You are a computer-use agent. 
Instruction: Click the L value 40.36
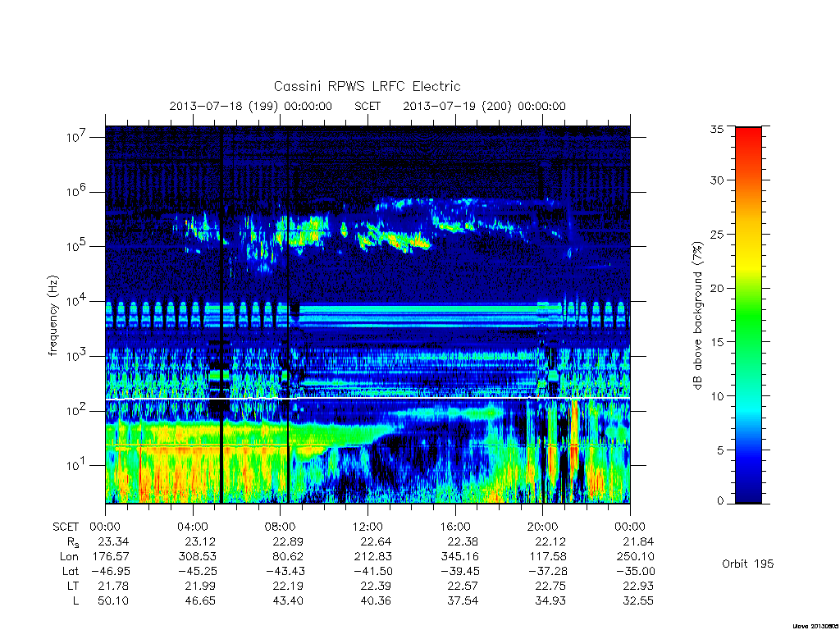click(x=376, y=601)
